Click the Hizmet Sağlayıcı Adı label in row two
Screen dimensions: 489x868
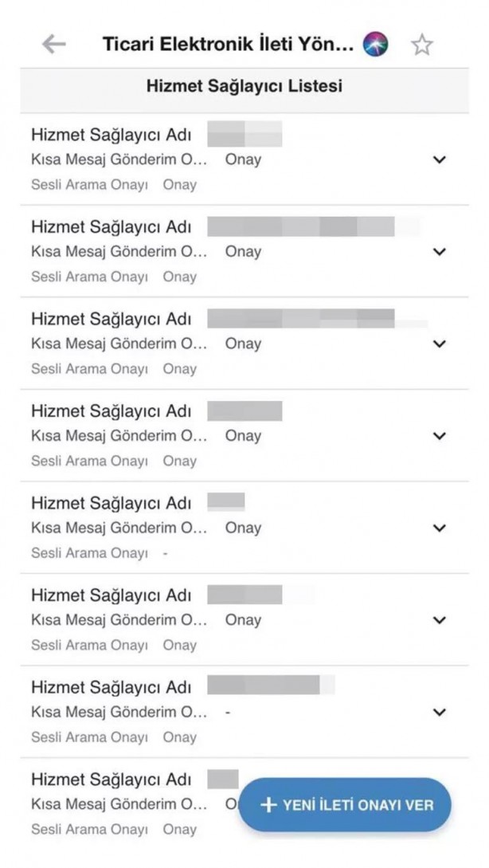(x=114, y=226)
